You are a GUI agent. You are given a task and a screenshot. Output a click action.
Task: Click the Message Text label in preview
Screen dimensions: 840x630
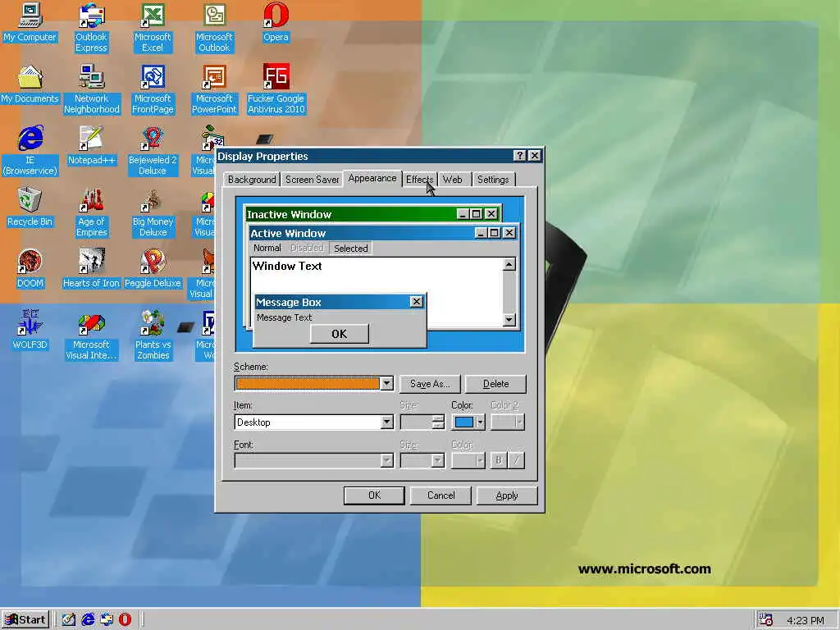point(284,317)
